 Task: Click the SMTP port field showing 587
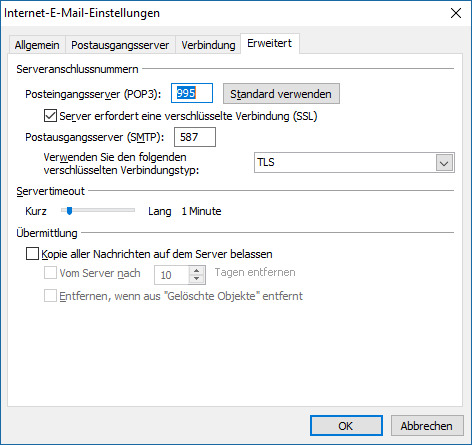click(x=195, y=137)
